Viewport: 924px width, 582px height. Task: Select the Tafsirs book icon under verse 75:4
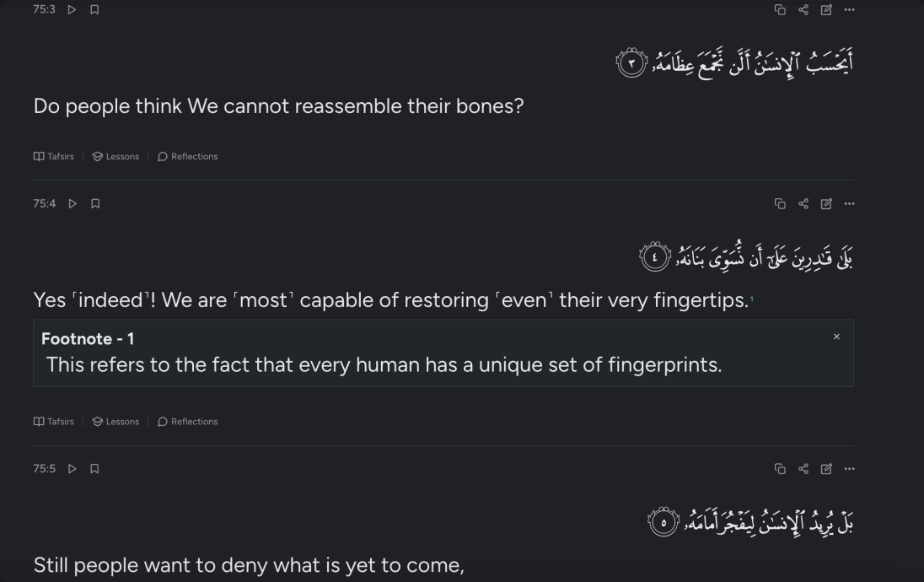tap(37, 421)
